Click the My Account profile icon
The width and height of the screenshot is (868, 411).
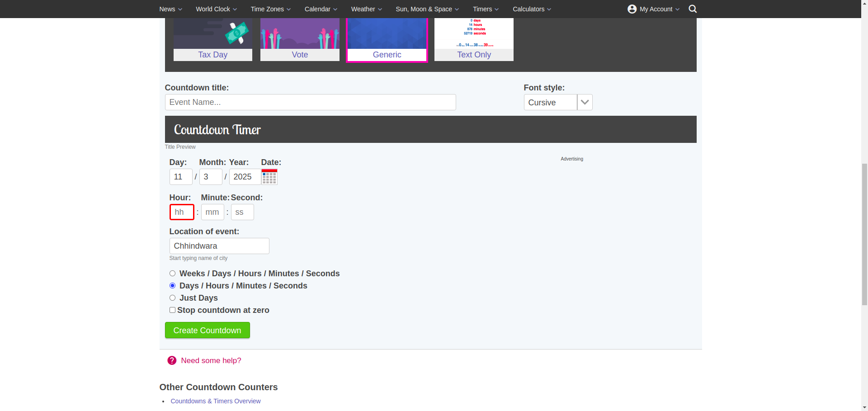tap(632, 9)
